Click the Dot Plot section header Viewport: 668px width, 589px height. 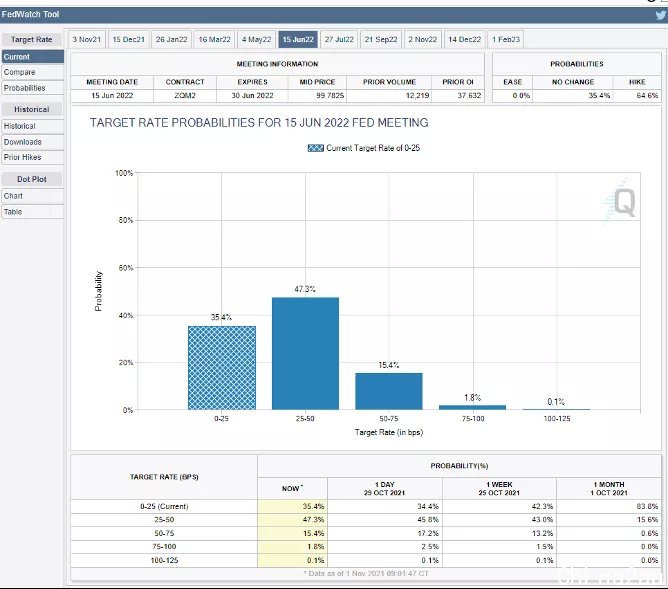coord(32,179)
